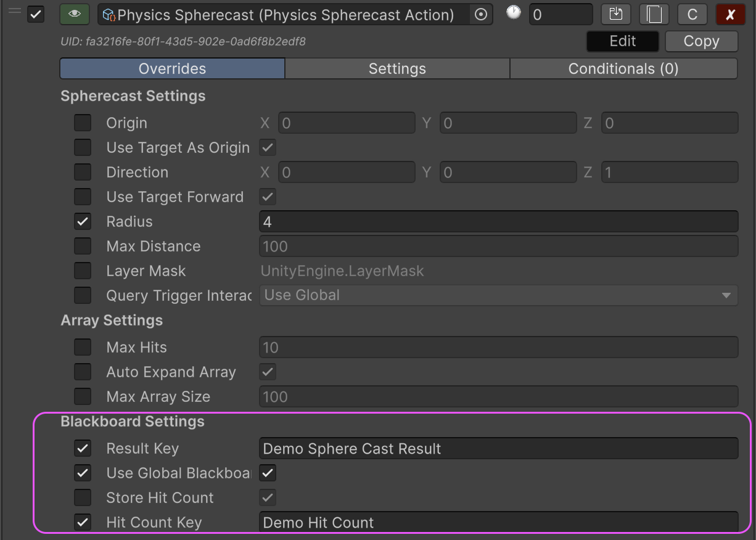This screenshot has height=540, width=756.
Task: Disable the action's enabled checkbox in the header
Action: click(36, 14)
